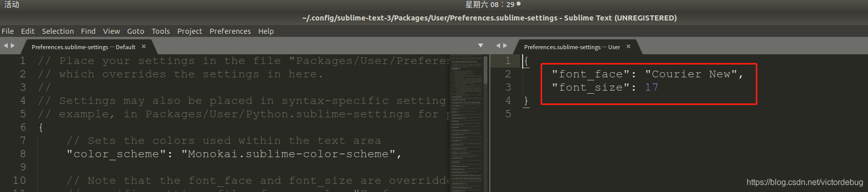This screenshot has height=192, width=868.
Task: Click the Activities button in top bar
Action: click(12, 5)
